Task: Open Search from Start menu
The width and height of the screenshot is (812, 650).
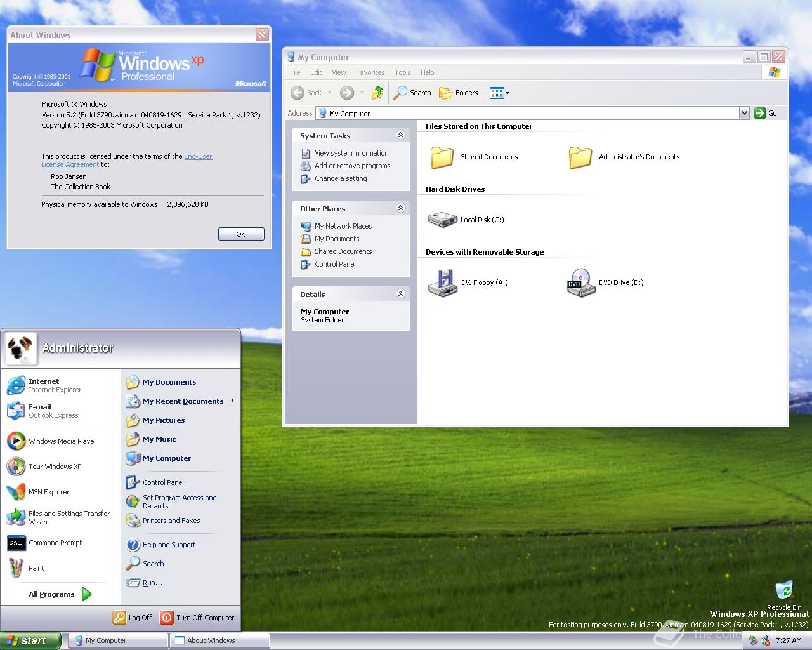Action: click(181, 564)
